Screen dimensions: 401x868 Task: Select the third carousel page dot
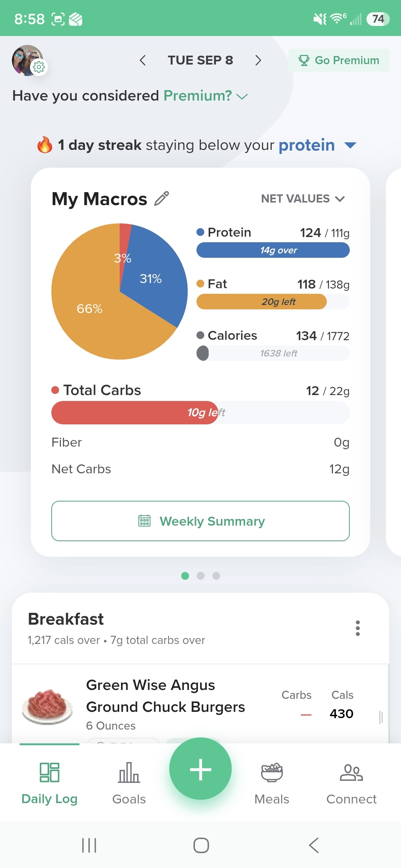[216, 576]
